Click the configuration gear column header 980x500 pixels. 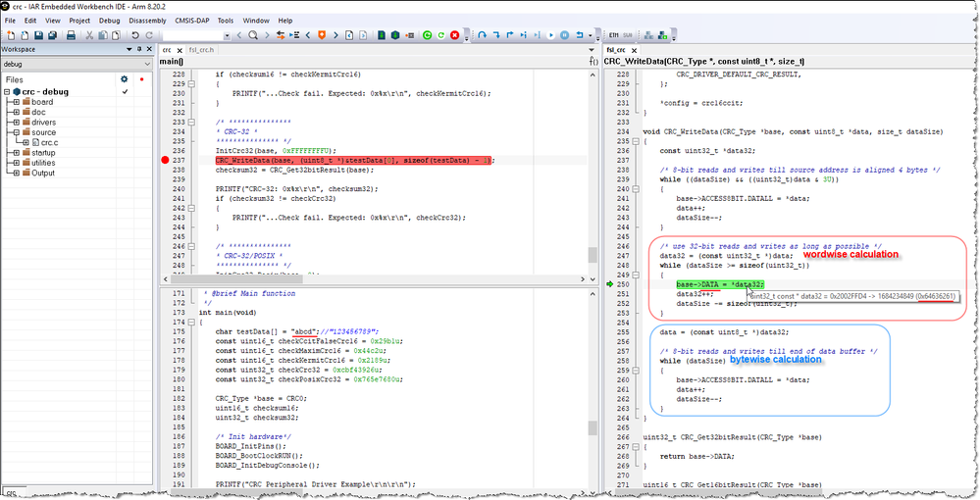coord(125,79)
